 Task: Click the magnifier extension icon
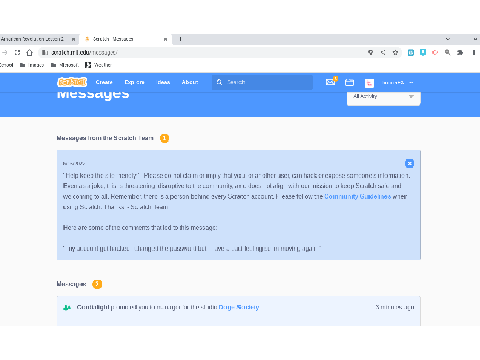click(x=447, y=52)
